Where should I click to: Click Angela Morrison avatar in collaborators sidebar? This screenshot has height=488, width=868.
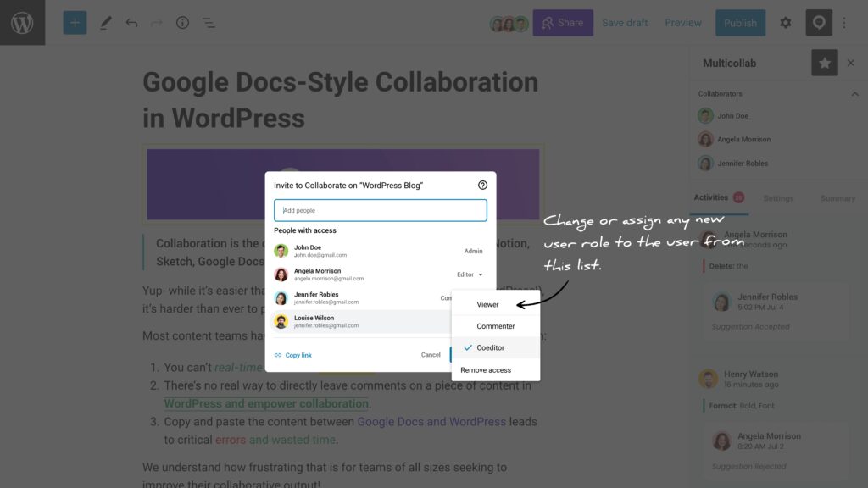click(705, 139)
